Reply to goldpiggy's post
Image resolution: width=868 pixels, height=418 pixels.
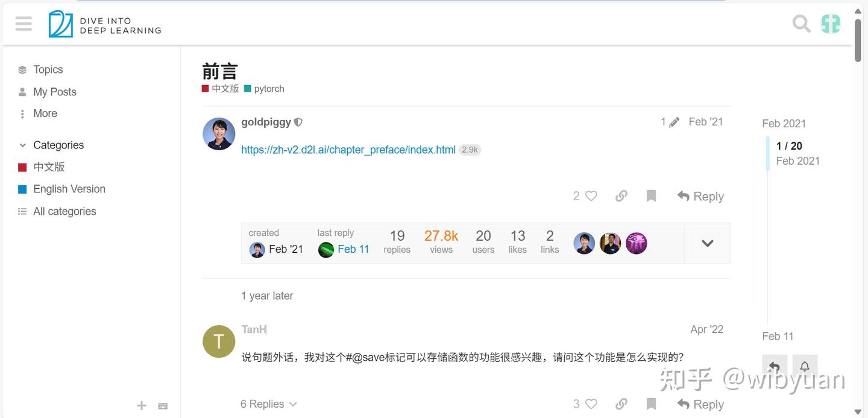[700, 196]
